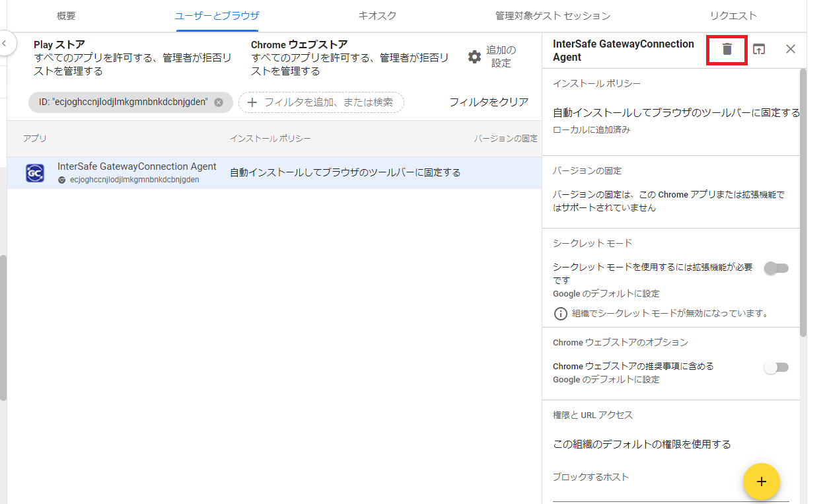Click the ID filter chip text
Image resolution: width=825 pixels, height=504 pixels.
(x=123, y=102)
